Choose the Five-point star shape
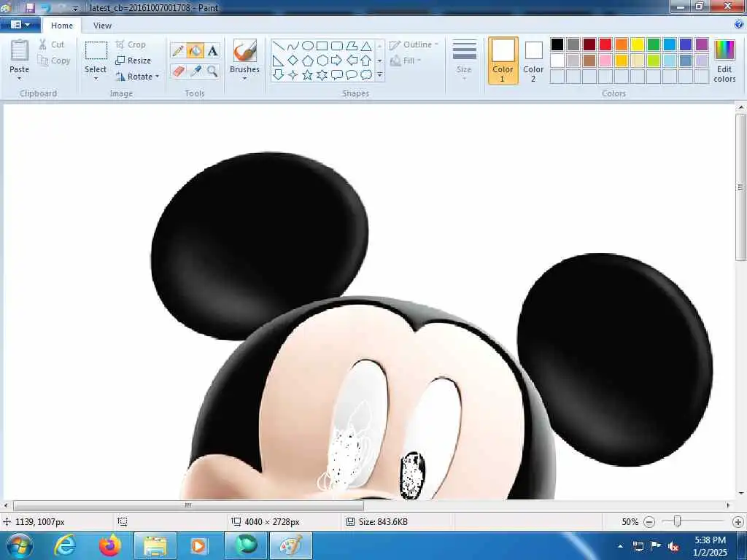Screen dimensions: 747x560 pos(308,75)
